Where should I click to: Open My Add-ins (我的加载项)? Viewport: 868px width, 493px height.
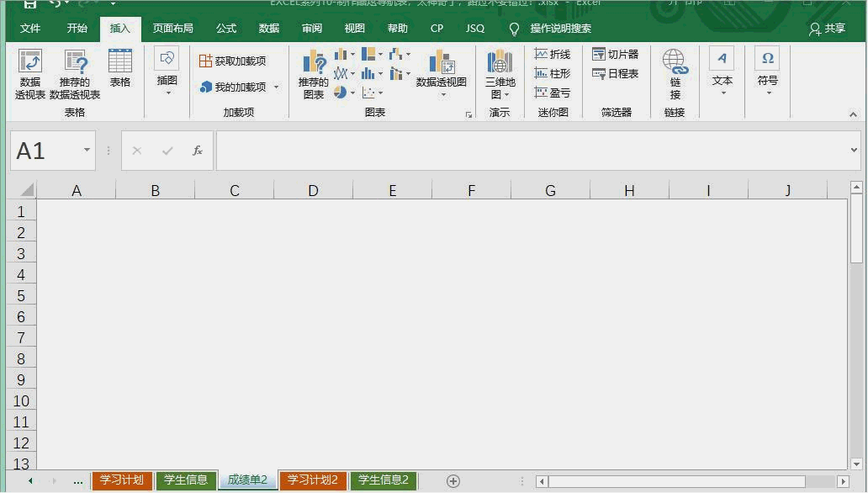[233, 87]
